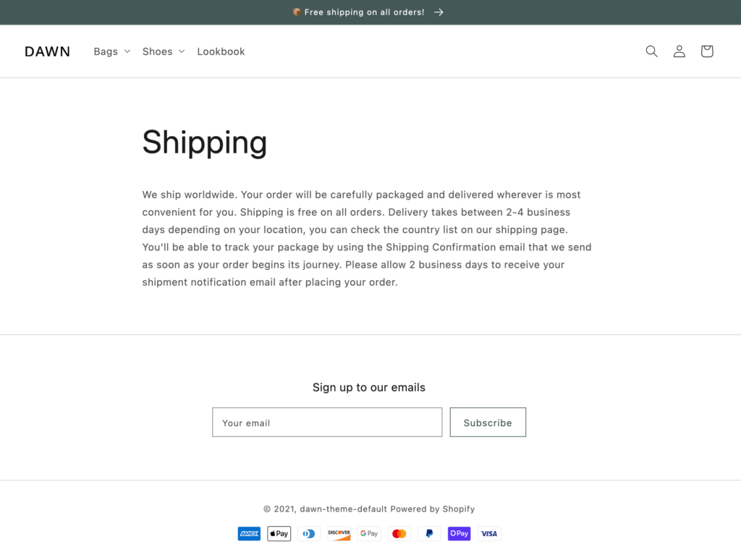The image size is (741, 560).
Task: Click the Discover payment icon
Action: point(339,533)
